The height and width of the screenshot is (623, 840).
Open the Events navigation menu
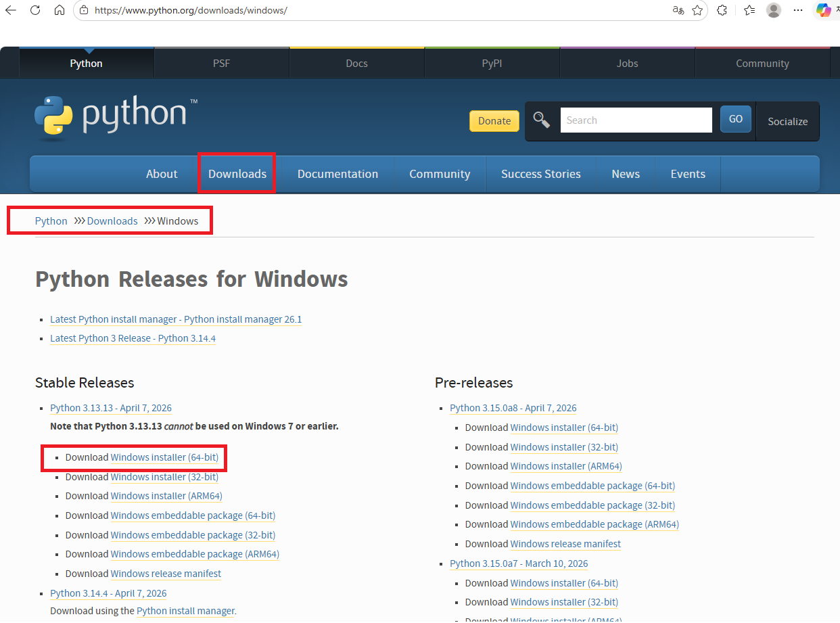coord(688,174)
